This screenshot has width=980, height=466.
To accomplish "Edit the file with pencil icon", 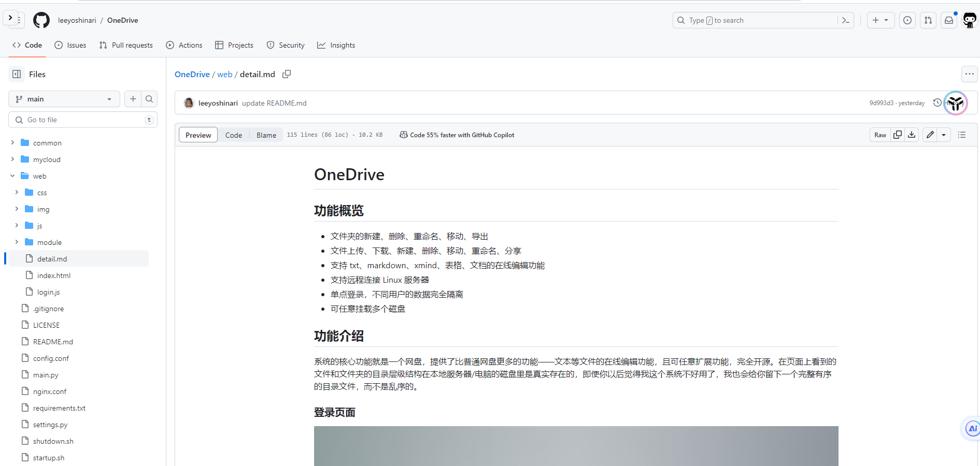I will [x=930, y=135].
